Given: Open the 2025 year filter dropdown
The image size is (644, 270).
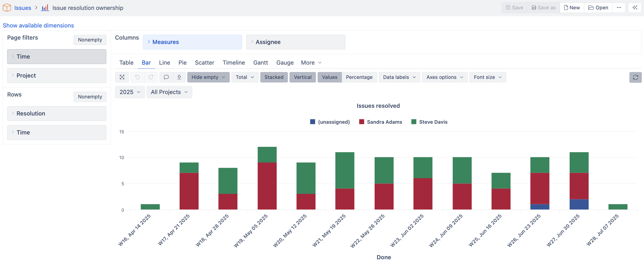Looking at the screenshot, I should (130, 92).
